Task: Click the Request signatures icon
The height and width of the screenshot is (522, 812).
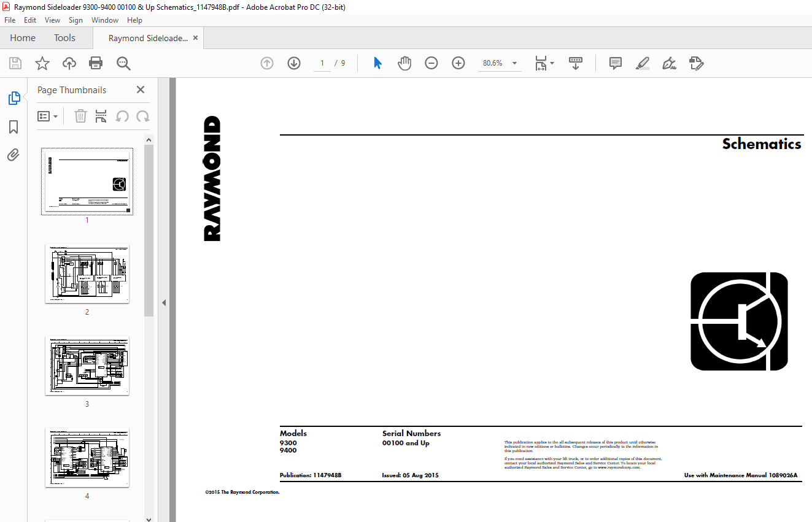Action: [696, 63]
